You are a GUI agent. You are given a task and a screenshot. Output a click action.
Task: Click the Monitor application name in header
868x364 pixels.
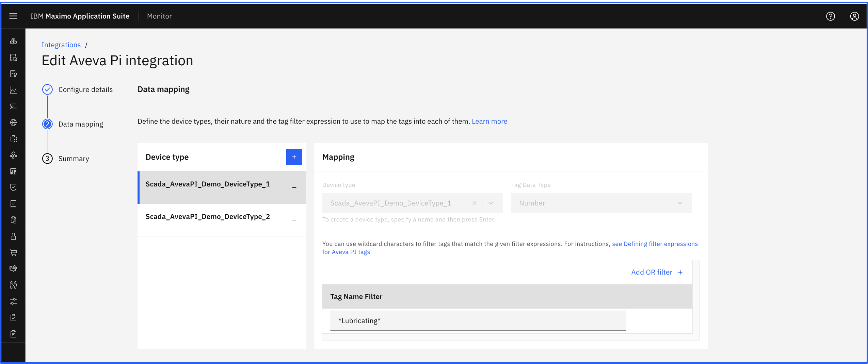(159, 16)
